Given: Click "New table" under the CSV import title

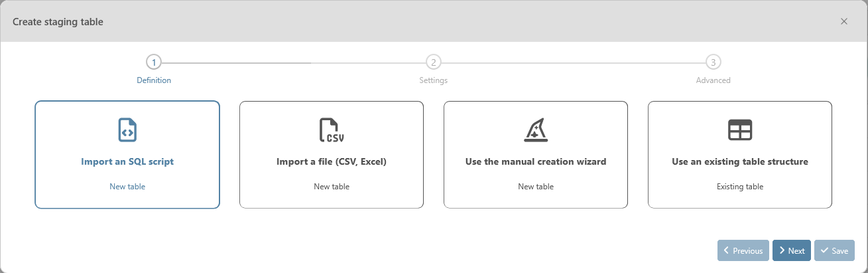Looking at the screenshot, I should coord(332,187).
